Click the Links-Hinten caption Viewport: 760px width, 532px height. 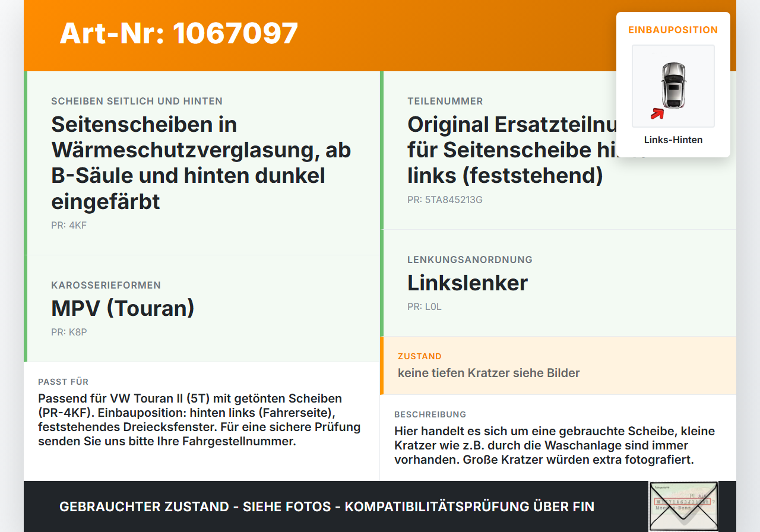(x=673, y=140)
